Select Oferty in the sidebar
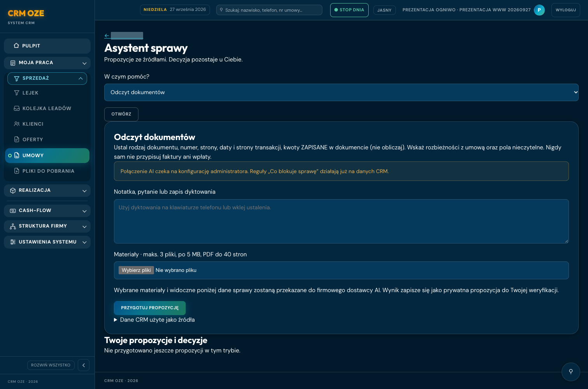This screenshot has height=389, width=588. tap(47, 140)
